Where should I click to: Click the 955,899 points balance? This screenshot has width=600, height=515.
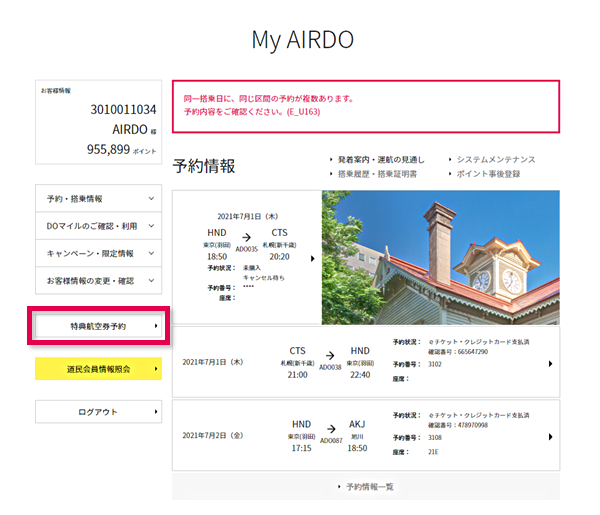point(108,149)
